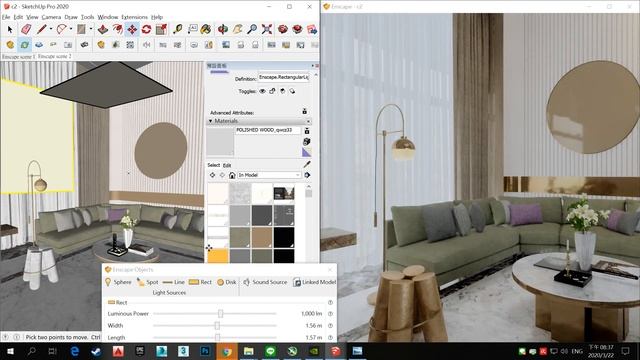The image size is (640, 360).
Task: Pick the Eraser tool
Action: point(26,29)
